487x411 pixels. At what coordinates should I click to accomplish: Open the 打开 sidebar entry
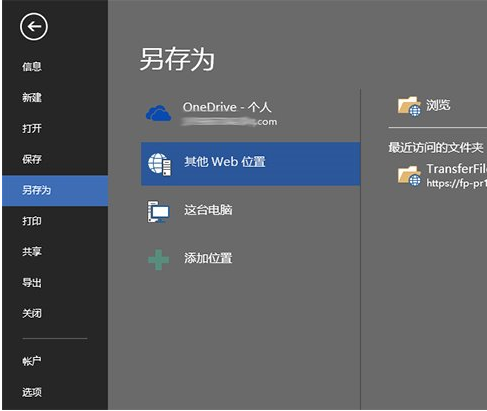tap(32, 128)
